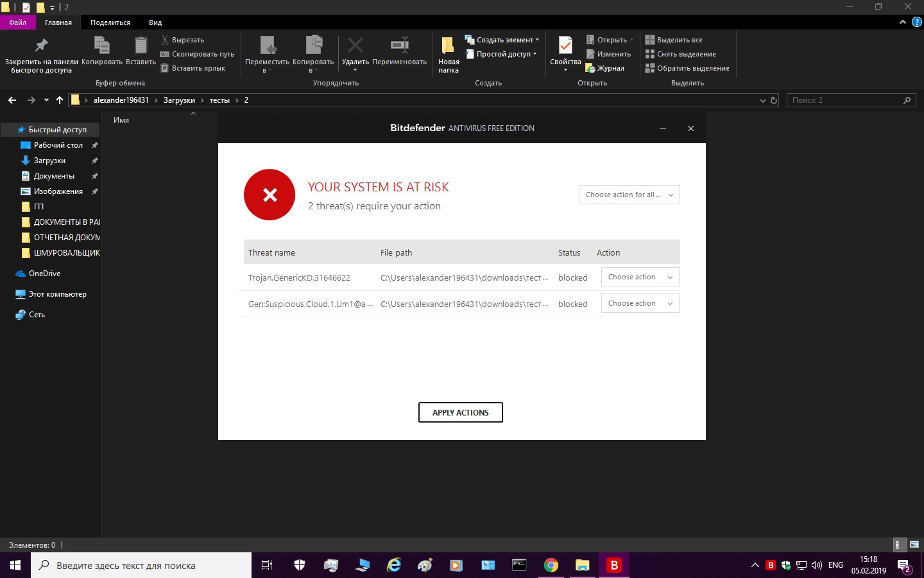Open Bitdefender from the taskbar
The height and width of the screenshot is (578, 924).
(x=614, y=565)
